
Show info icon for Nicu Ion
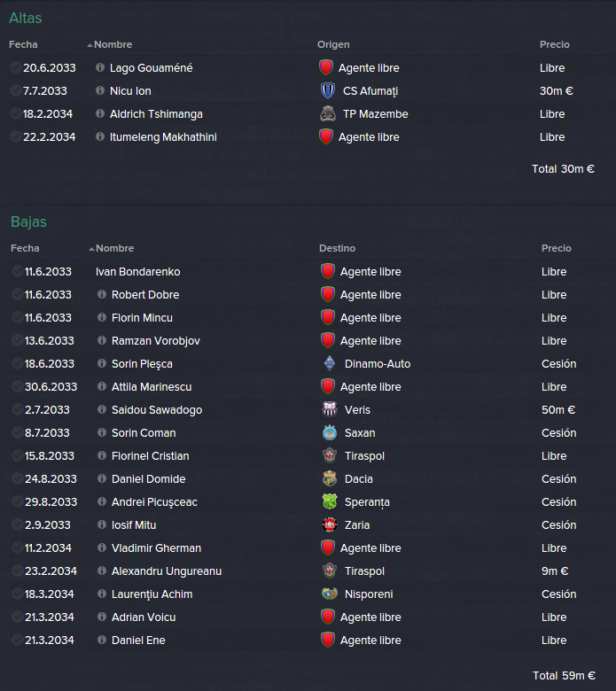[x=100, y=90]
